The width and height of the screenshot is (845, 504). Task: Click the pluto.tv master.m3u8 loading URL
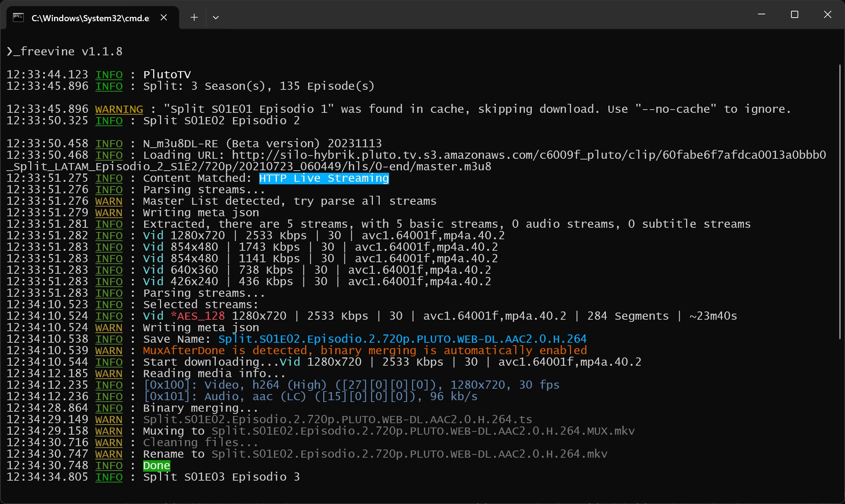[529, 155]
